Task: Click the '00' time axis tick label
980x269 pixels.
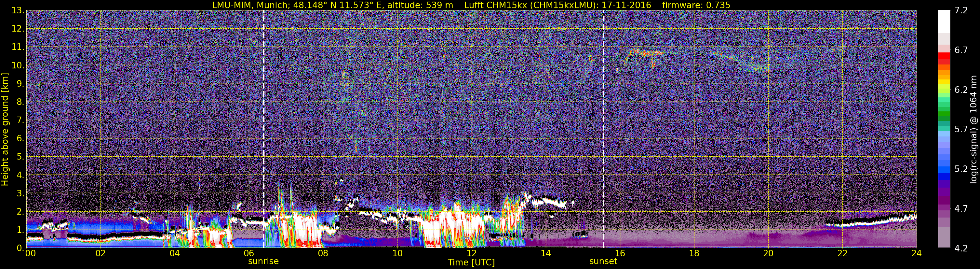Action: pyautogui.click(x=31, y=253)
